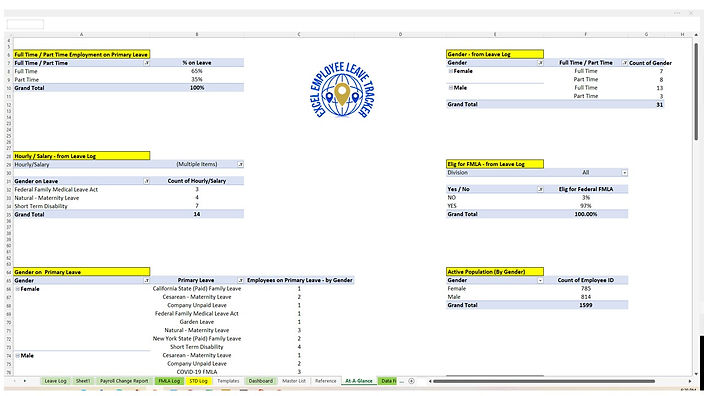This screenshot has height=396, width=704.
Task: Select the Excel Employee Leave Tracker logo
Action: tap(343, 90)
